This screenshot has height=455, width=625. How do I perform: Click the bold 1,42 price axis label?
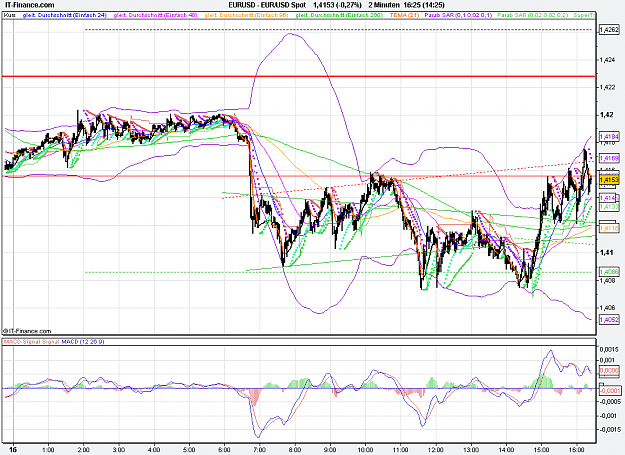(x=607, y=115)
